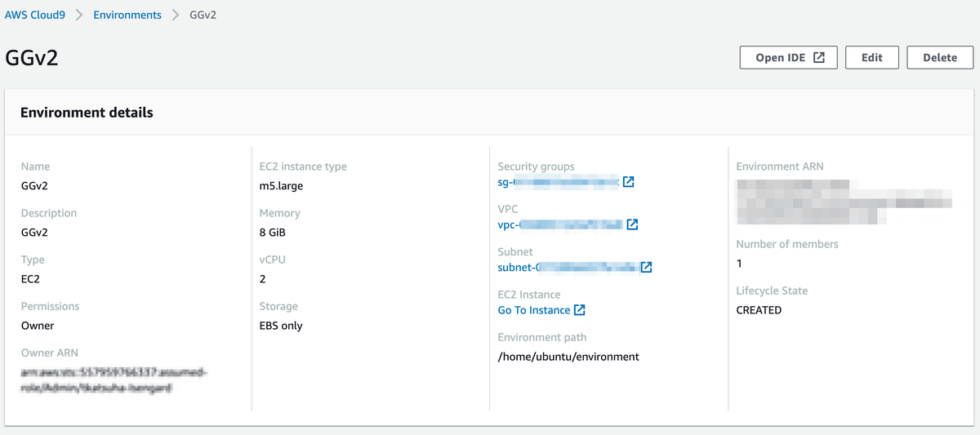Select the 8 GiB memory value
This screenshot has height=435, width=980.
click(x=272, y=232)
